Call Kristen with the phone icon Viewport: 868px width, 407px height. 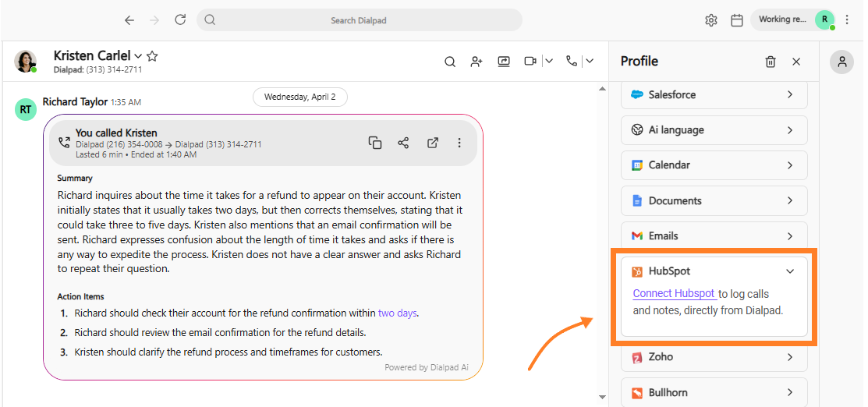[x=572, y=61]
